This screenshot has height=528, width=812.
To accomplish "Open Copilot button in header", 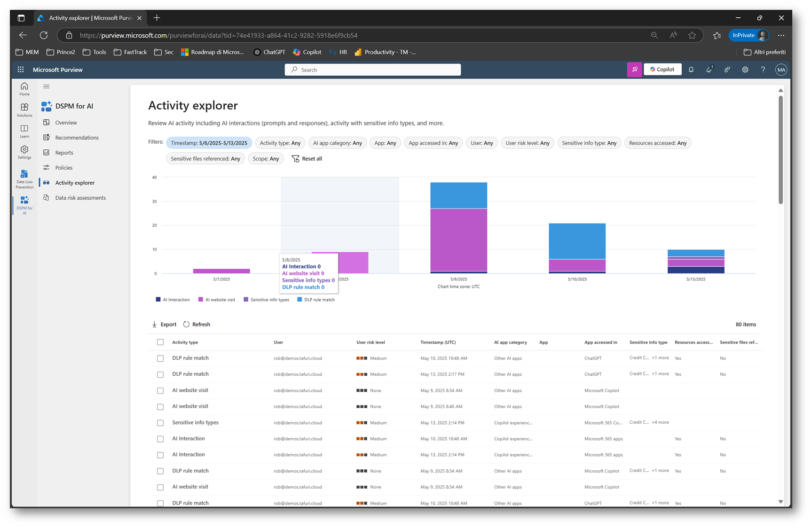I will click(662, 70).
